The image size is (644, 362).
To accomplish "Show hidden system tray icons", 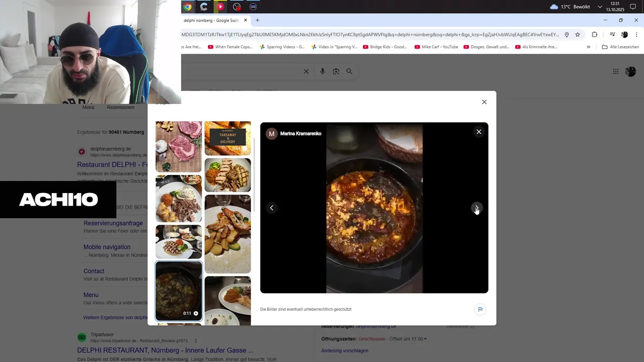I will click(600, 7).
